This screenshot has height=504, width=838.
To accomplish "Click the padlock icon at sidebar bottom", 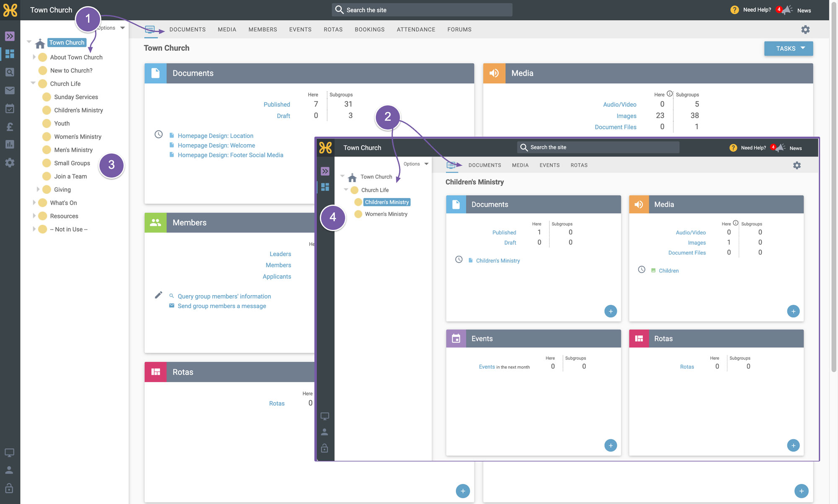I will 9,488.
